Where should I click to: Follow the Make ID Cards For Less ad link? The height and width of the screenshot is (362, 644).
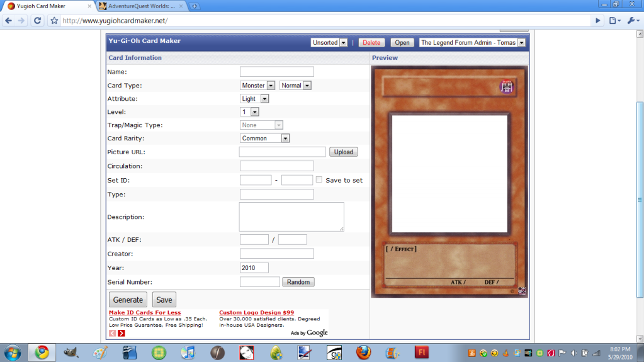145,312
